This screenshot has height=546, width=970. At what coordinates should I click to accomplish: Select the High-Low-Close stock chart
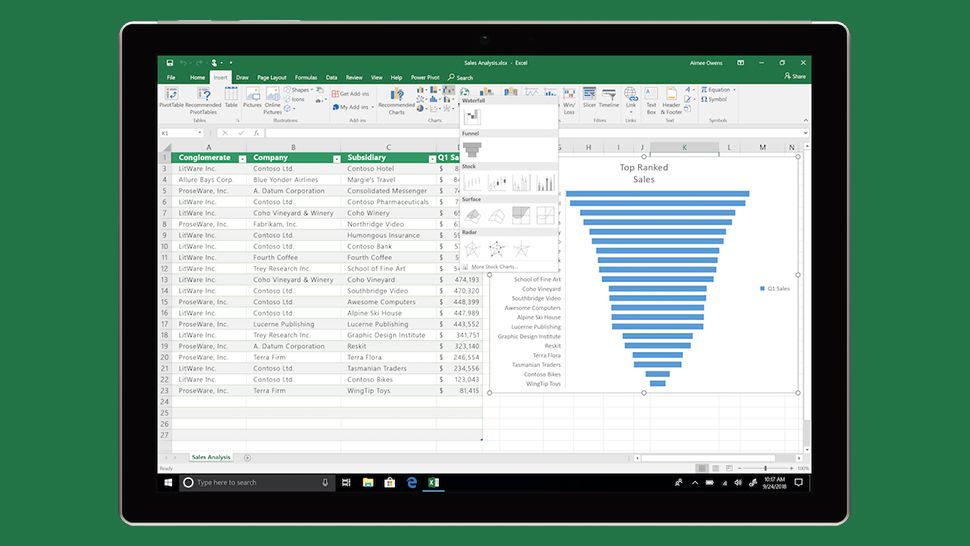pos(472,182)
